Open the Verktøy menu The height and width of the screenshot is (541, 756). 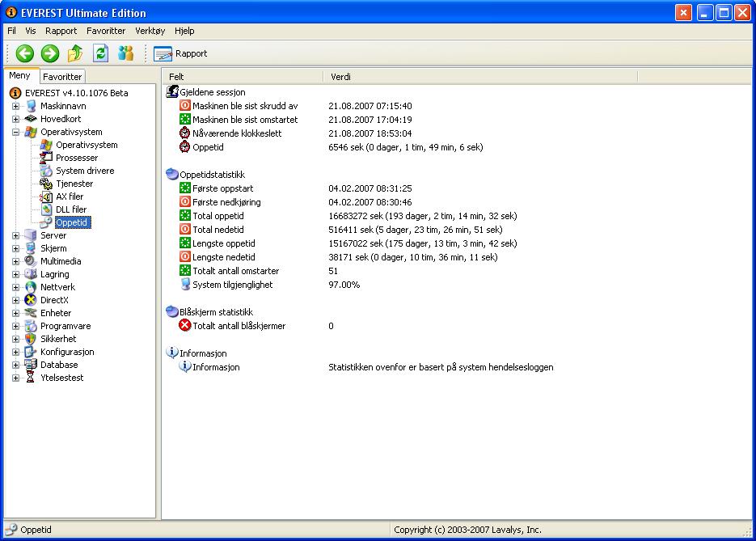pos(150,31)
